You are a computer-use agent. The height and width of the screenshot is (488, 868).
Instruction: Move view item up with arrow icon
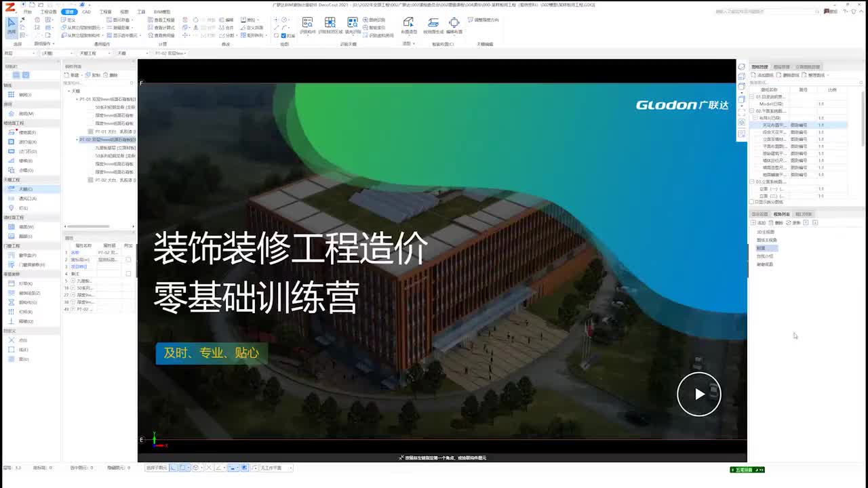[807, 223]
